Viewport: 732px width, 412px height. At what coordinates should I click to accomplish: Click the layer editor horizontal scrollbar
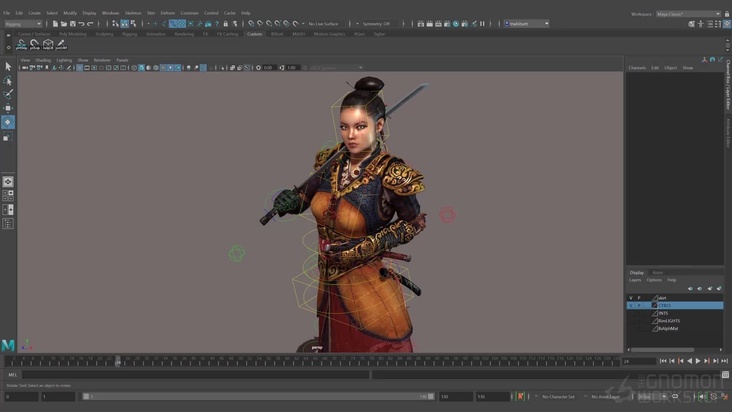(x=662, y=349)
